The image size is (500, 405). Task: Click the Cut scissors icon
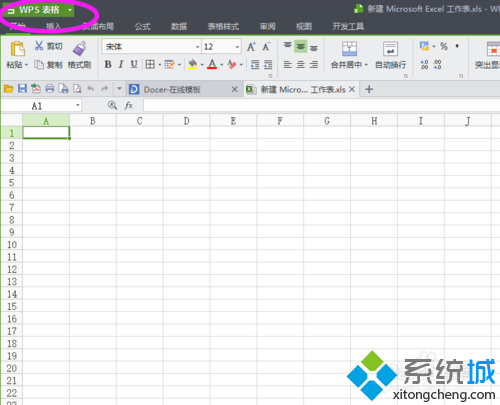click(x=39, y=46)
